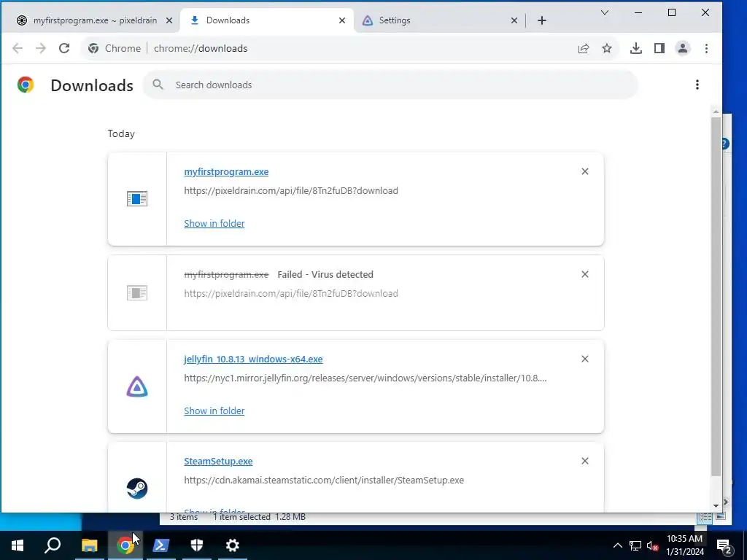Viewport: 747px width, 560px height.
Task: Open Chrome's three-dot main menu
Action: [x=706, y=48]
